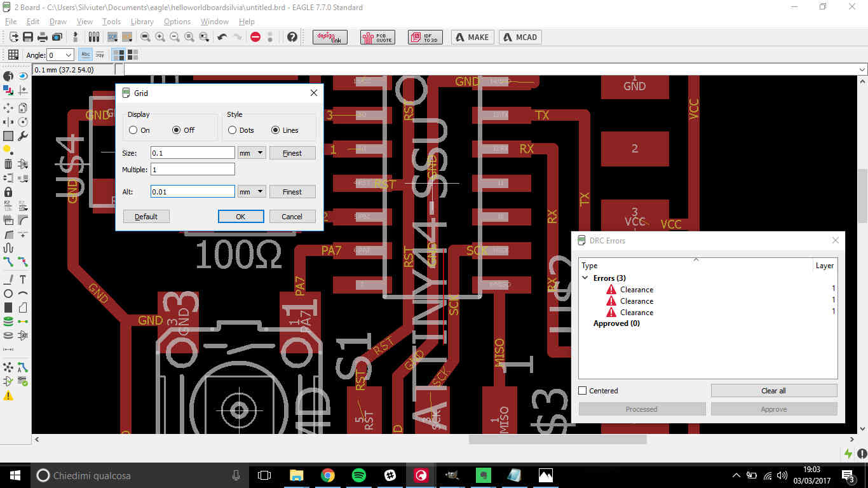Tick the Centered checkbox in DRC Errors
This screenshot has height=488, width=868.
583,391
